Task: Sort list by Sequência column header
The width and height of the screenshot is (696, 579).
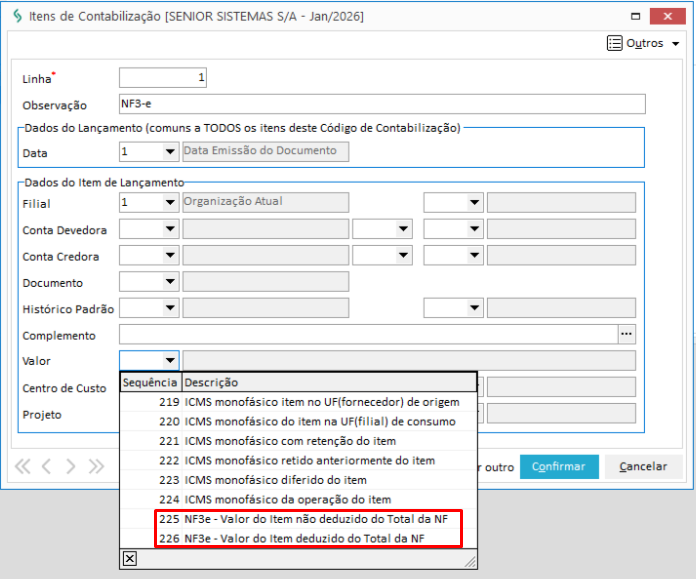Action: [x=150, y=382]
